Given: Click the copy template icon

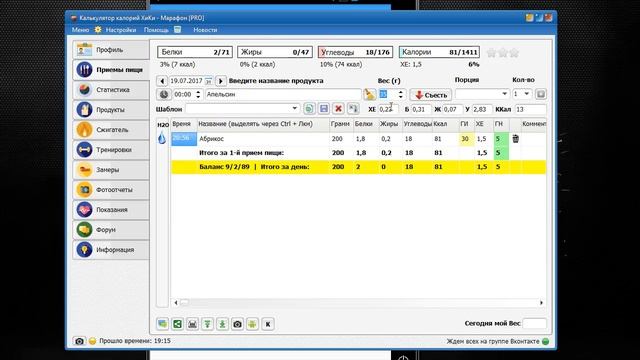Looking at the screenshot, I should (309, 109).
